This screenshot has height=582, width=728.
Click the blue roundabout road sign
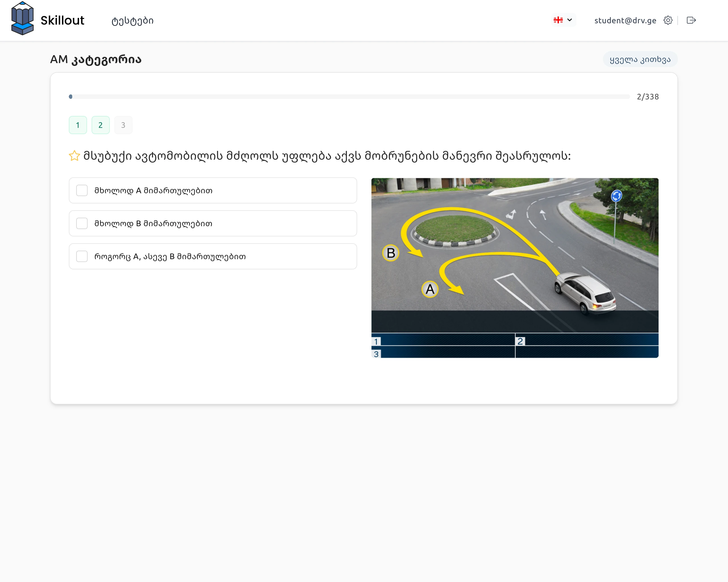[616, 196]
